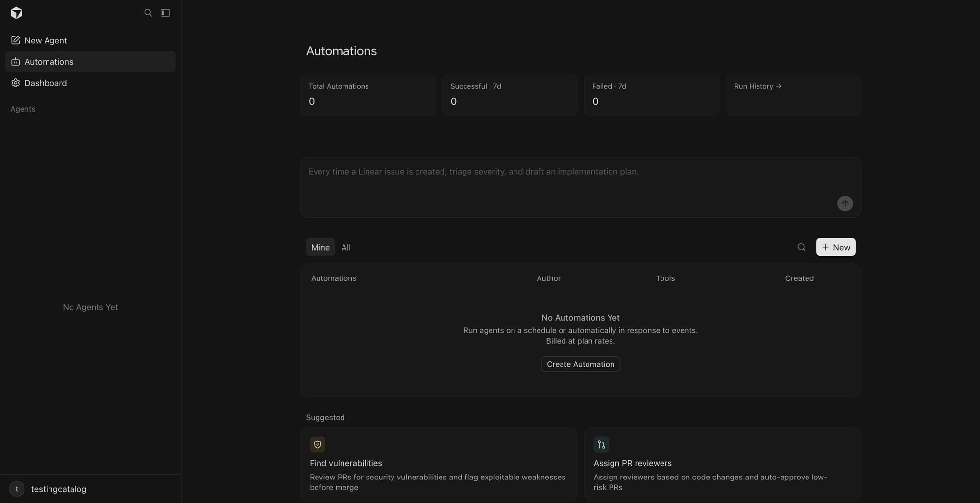Go to Dashboard in sidebar

pos(90,83)
